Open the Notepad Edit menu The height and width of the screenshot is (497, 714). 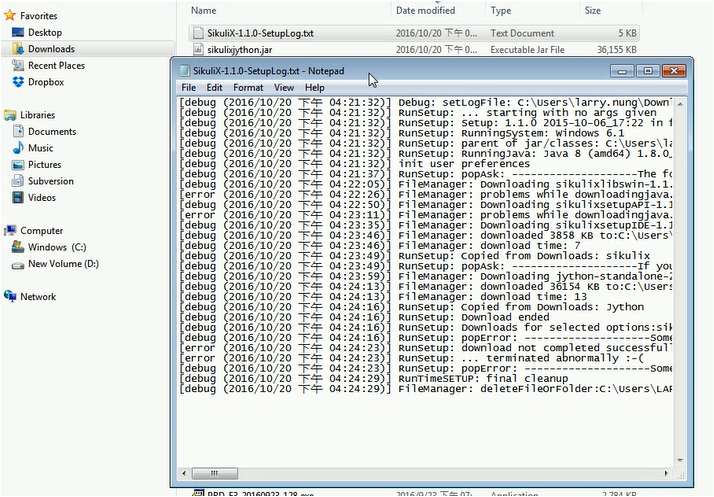[214, 87]
